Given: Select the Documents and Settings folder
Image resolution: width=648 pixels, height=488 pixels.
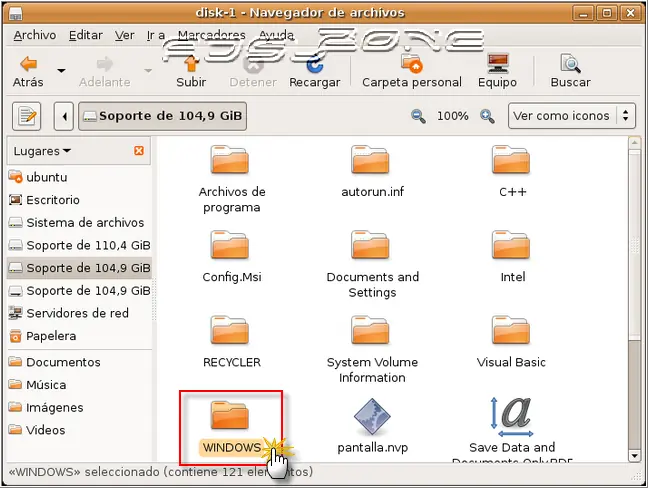Looking at the screenshot, I should [370, 245].
